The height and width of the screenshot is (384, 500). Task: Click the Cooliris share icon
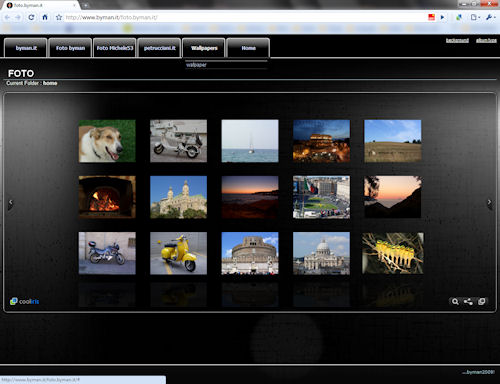tap(468, 302)
